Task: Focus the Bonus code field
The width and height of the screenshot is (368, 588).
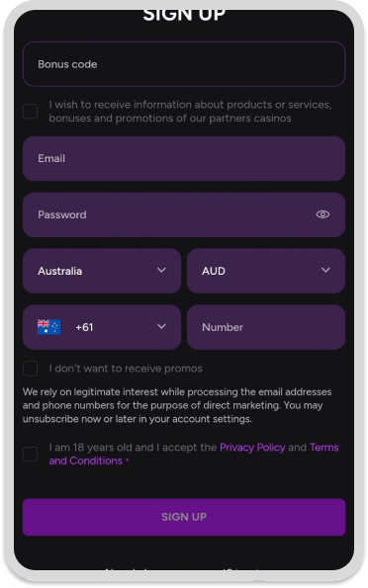Action: click(184, 64)
